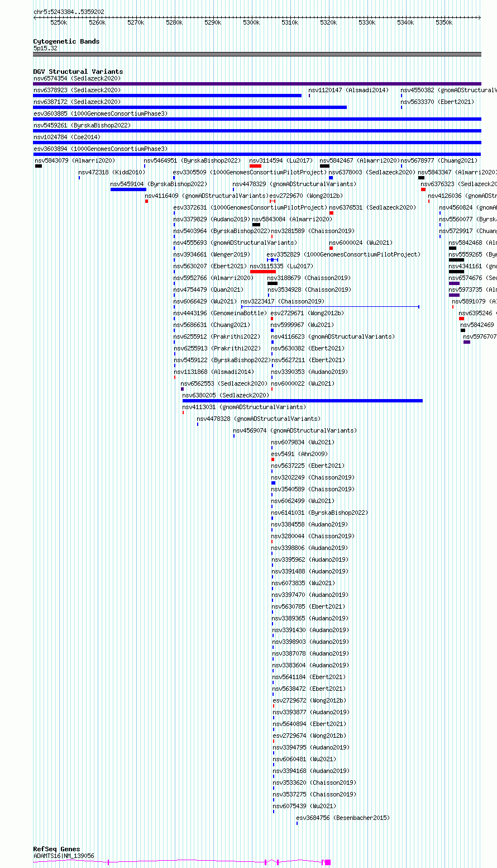
Task: Select nsv5842467 (Almarri2020) label
Action: [x=360, y=160]
